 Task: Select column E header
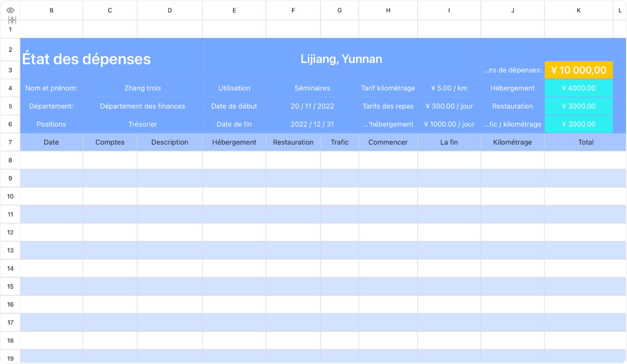coord(234,10)
